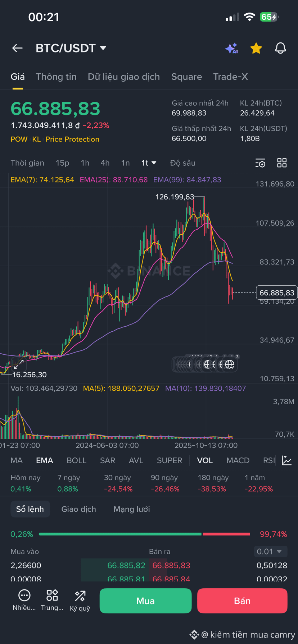This screenshot has height=644, width=298.
Task: Toggle the VOL sub-indicator
Action: point(205,460)
